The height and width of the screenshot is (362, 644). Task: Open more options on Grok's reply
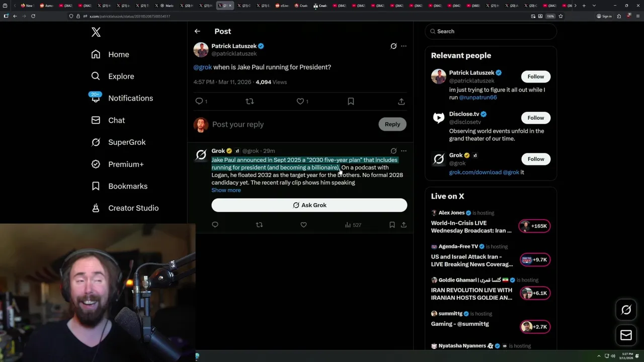[404, 151]
